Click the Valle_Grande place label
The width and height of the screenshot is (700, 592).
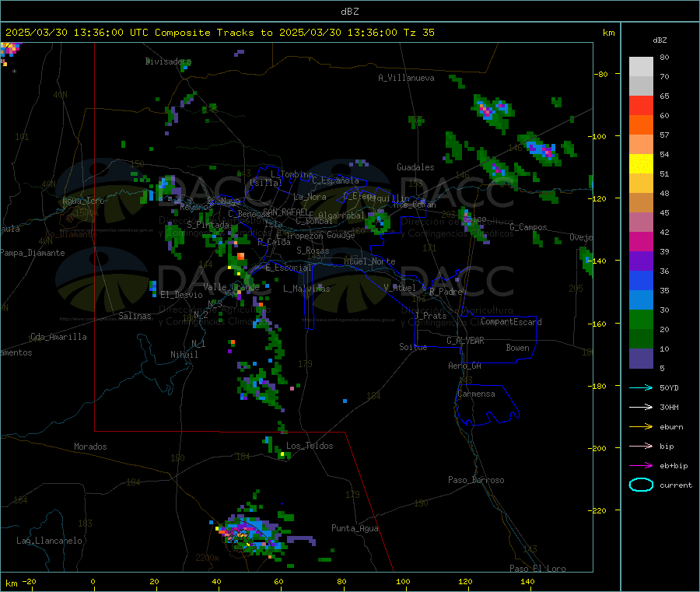(x=231, y=287)
